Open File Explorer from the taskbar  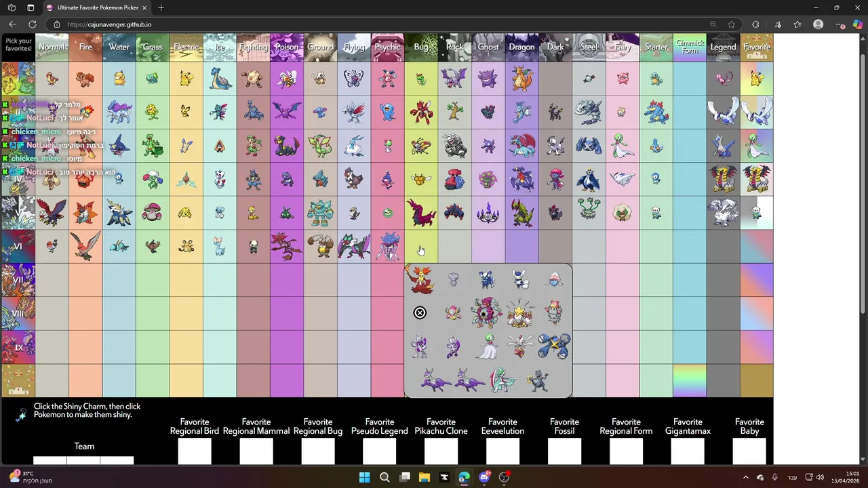pyautogui.click(x=425, y=477)
